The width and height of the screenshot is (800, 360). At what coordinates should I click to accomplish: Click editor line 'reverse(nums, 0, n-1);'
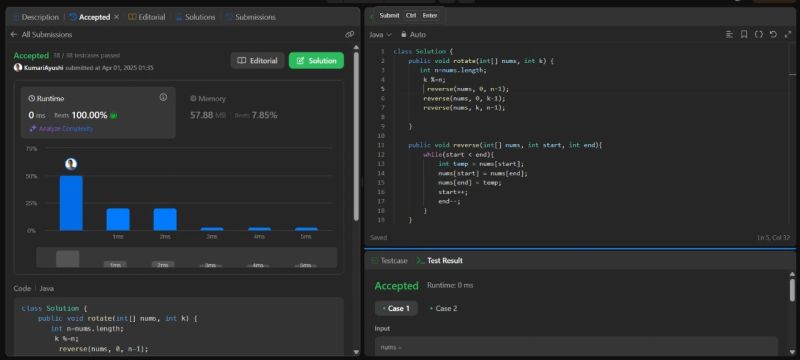[x=468, y=89]
